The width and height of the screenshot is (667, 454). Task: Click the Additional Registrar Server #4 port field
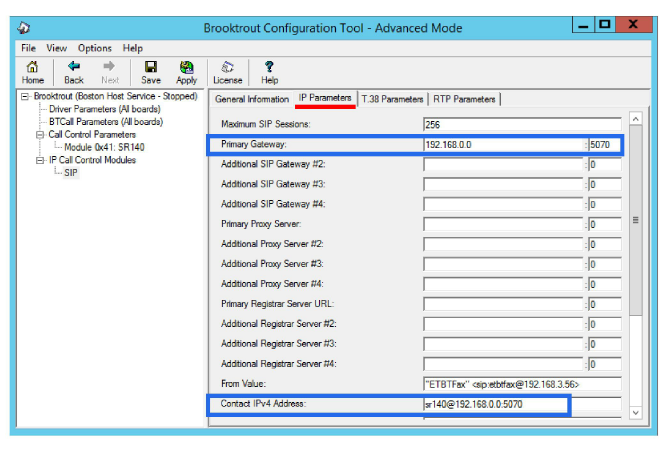tap(605, 364)
